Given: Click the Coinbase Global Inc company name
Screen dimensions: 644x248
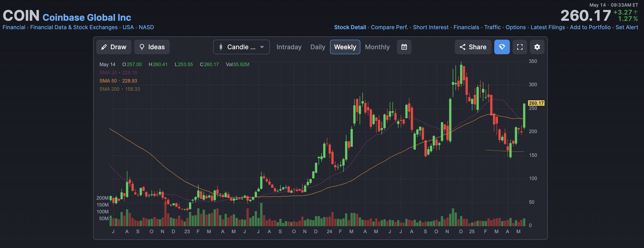Looking at the screenshot, I should coord(87,18).
